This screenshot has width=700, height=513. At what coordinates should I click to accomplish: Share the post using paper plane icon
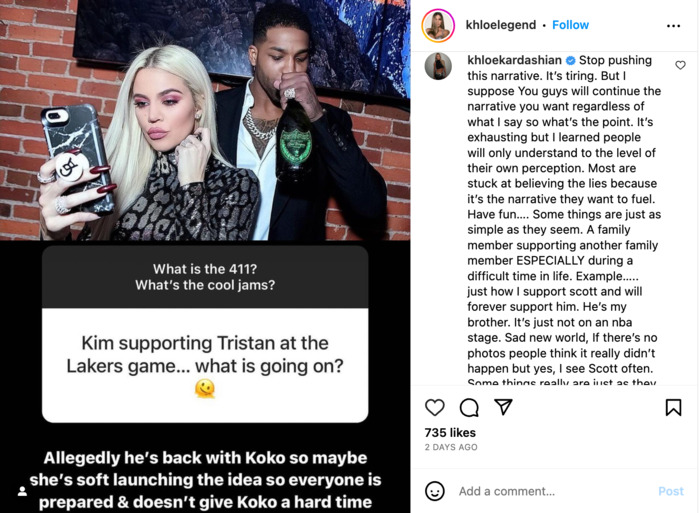(x=503, y=407)
